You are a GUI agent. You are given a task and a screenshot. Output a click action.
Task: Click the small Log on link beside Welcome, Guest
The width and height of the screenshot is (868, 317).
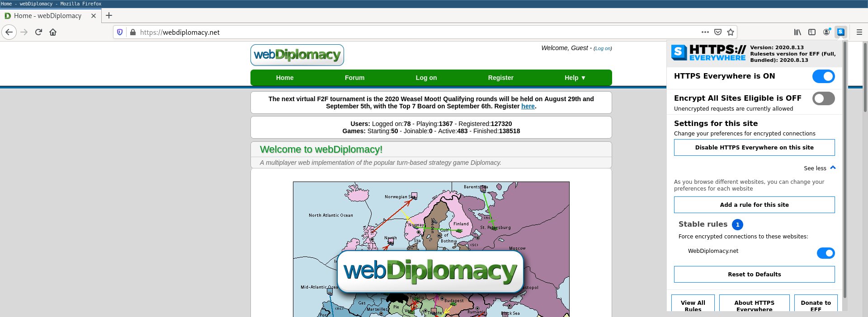[x=603, y=48]
